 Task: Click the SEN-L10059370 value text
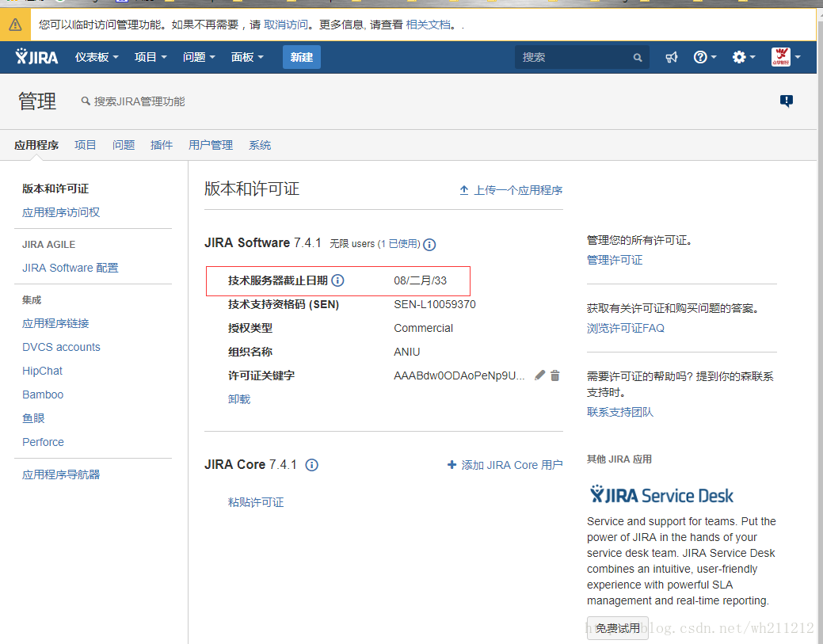click(x=435, y=304)
